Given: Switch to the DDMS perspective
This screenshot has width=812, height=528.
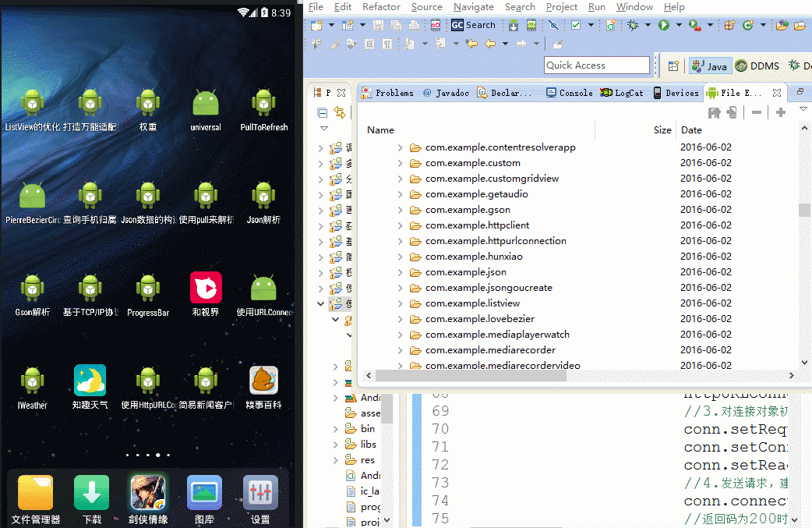Looking at the screenshot, I should click(757, 66).
